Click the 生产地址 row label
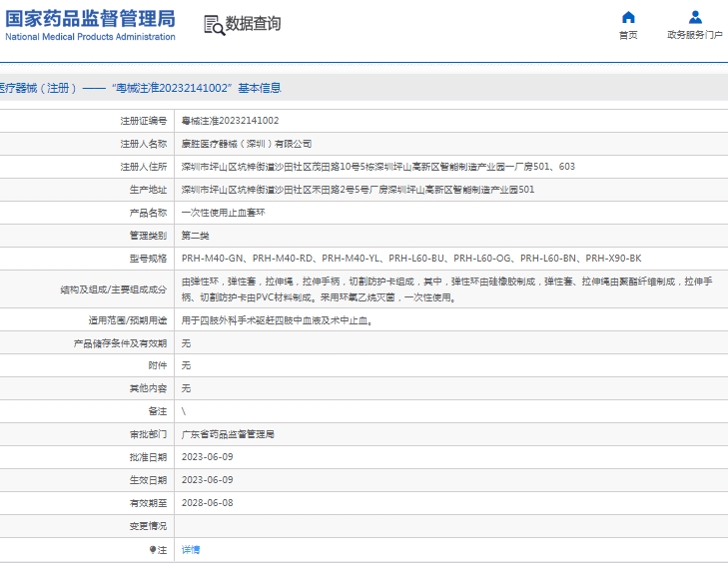 pos(148,190)
